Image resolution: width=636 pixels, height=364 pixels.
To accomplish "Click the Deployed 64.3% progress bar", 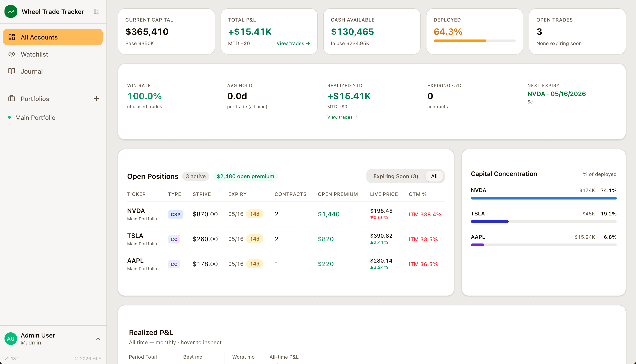I will point(475,41).
